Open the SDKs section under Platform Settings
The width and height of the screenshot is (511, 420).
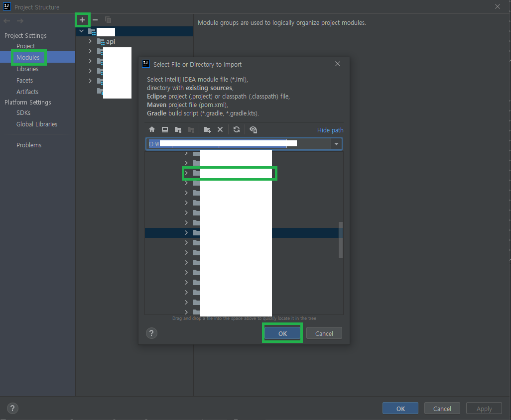(x=23, y=112)
